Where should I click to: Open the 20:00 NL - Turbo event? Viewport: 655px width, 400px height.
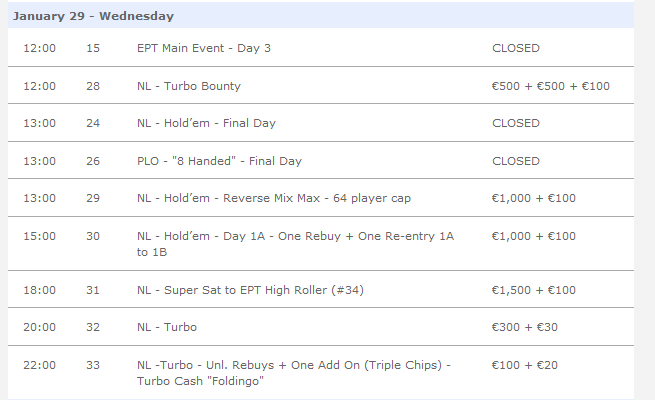[x=167, y=327]
